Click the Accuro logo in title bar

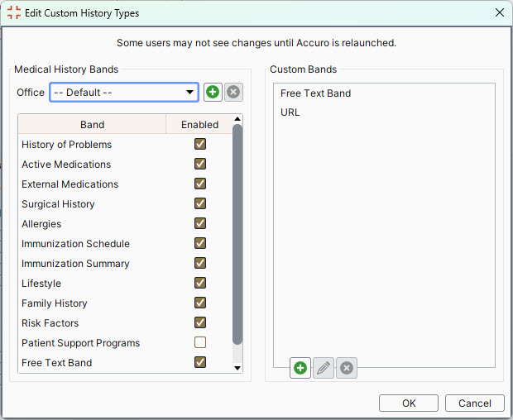(14, 13)
